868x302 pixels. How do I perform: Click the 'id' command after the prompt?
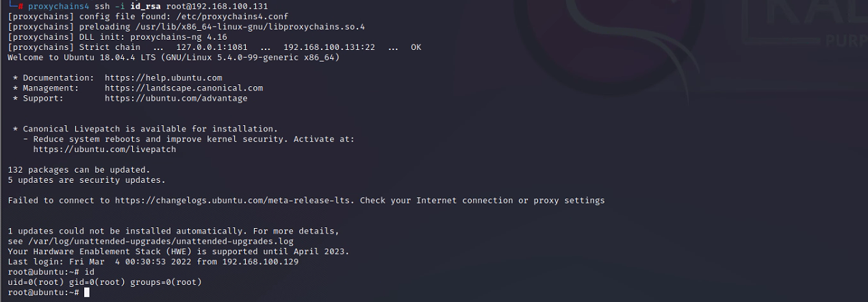click(89, 272)
